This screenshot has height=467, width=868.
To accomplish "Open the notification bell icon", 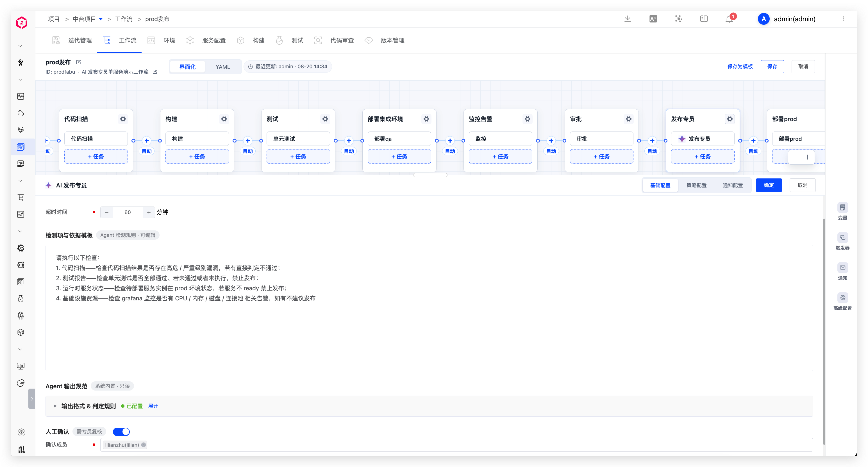I will 729,19.
